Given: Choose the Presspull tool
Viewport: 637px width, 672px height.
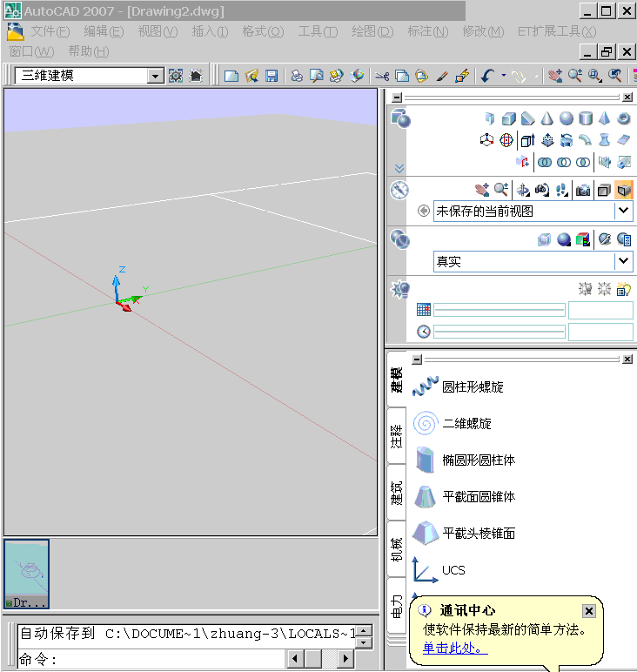Looking at the screenshot, I should point(547,140).
